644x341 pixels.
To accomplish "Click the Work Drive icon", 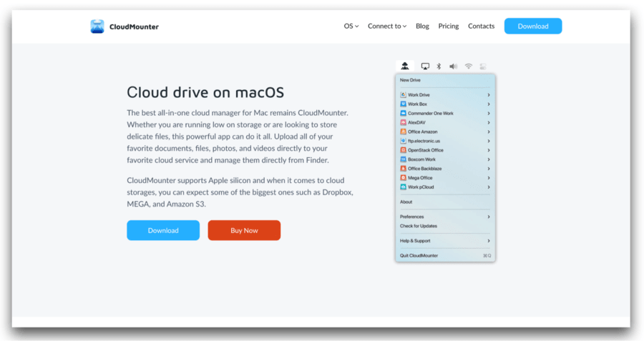I will tap(404, 95).
